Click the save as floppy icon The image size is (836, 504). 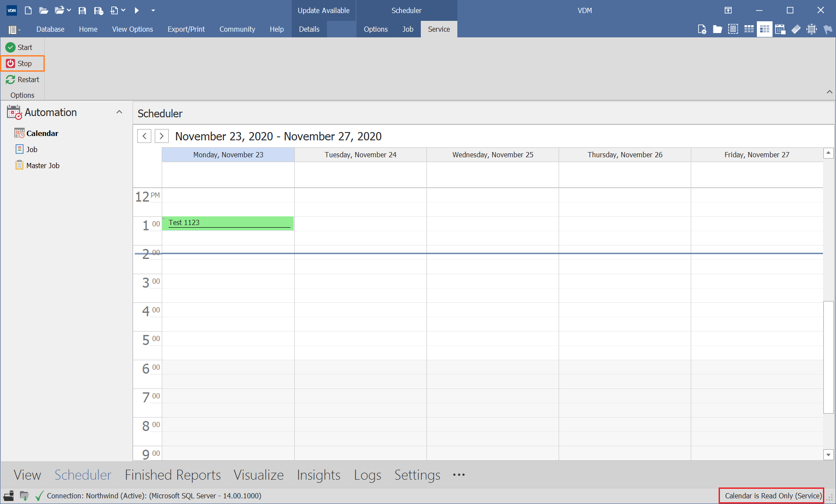(x=99, y=10)
